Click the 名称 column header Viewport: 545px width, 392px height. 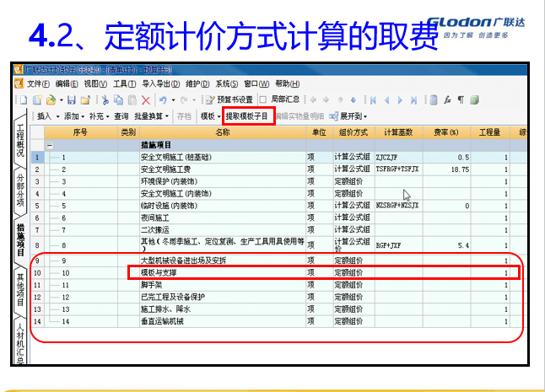(x=223, y=132)
